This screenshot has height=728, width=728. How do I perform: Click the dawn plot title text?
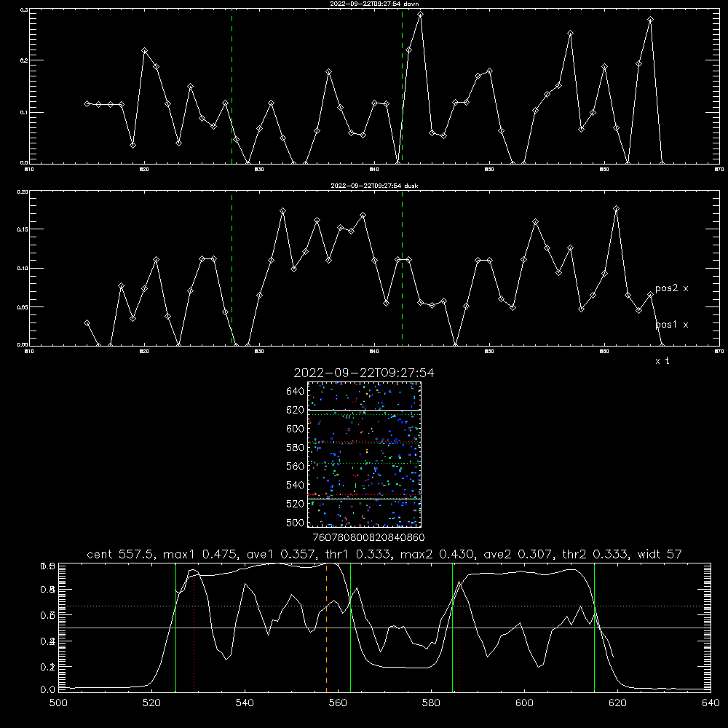pos(374,4)
